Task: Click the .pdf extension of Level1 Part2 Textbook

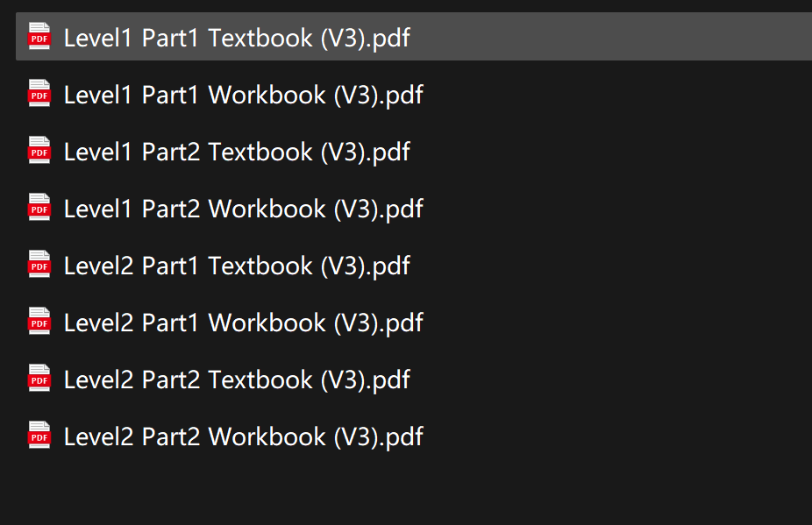Action: click(x=390, y=152)
